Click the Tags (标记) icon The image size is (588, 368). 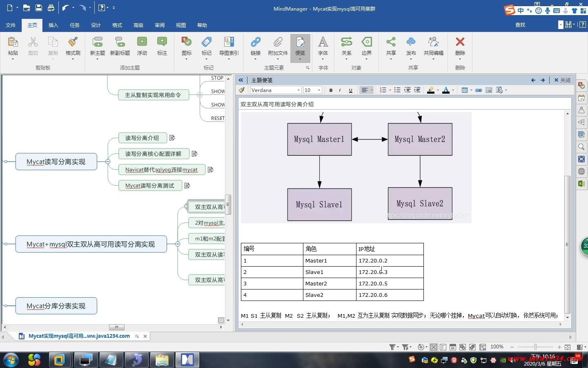(207, 42)
